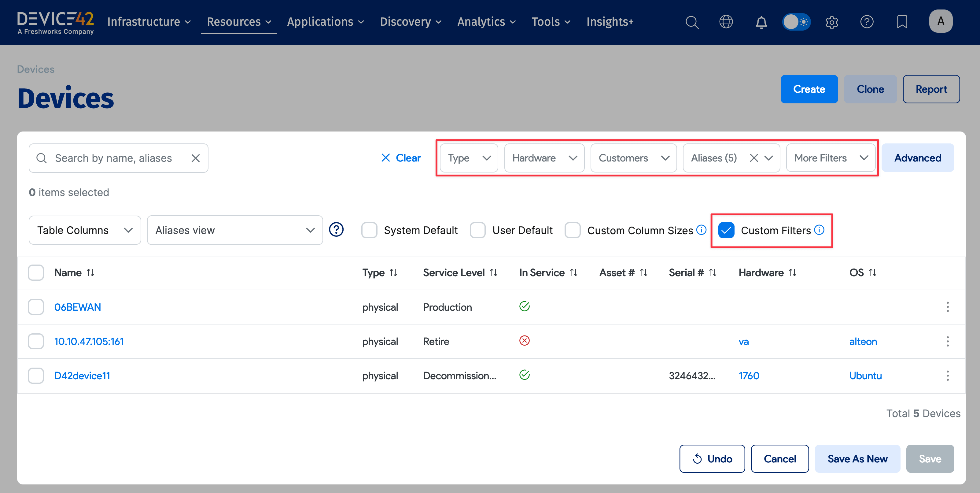Enable the System Default checkbox
Image resolution: width=980 pixels, height=493 pixels.
coord(369,230)
